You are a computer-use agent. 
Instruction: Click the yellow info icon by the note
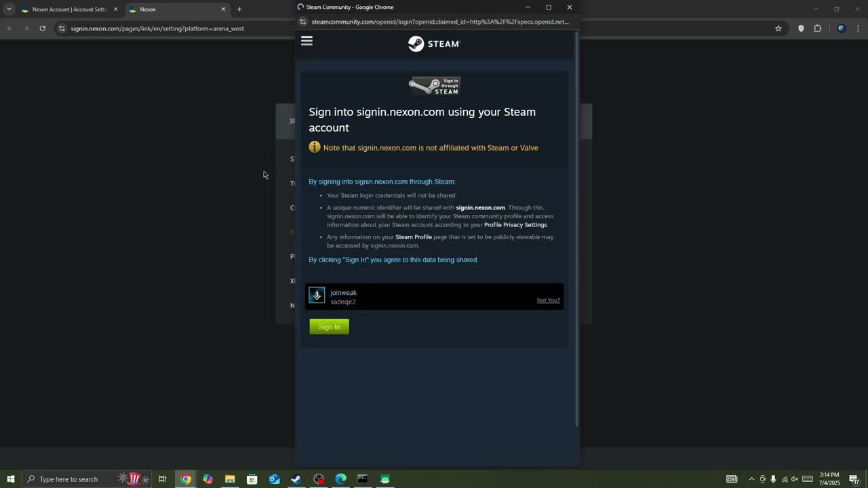click(x=315, y=147)
